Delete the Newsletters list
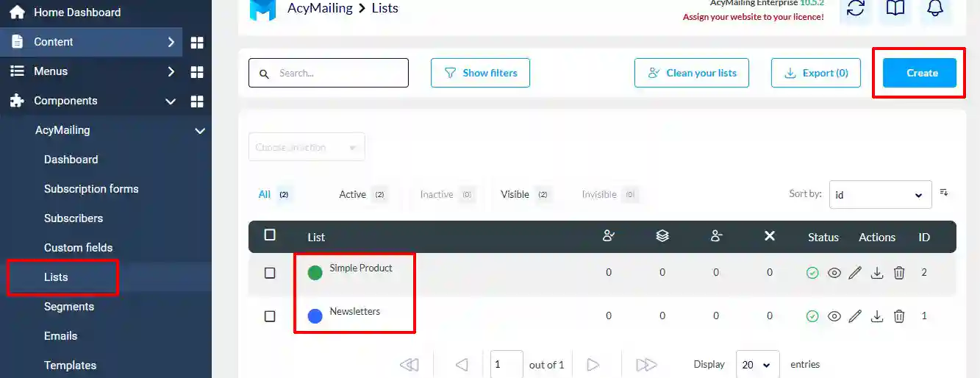 tap(898, 316)
